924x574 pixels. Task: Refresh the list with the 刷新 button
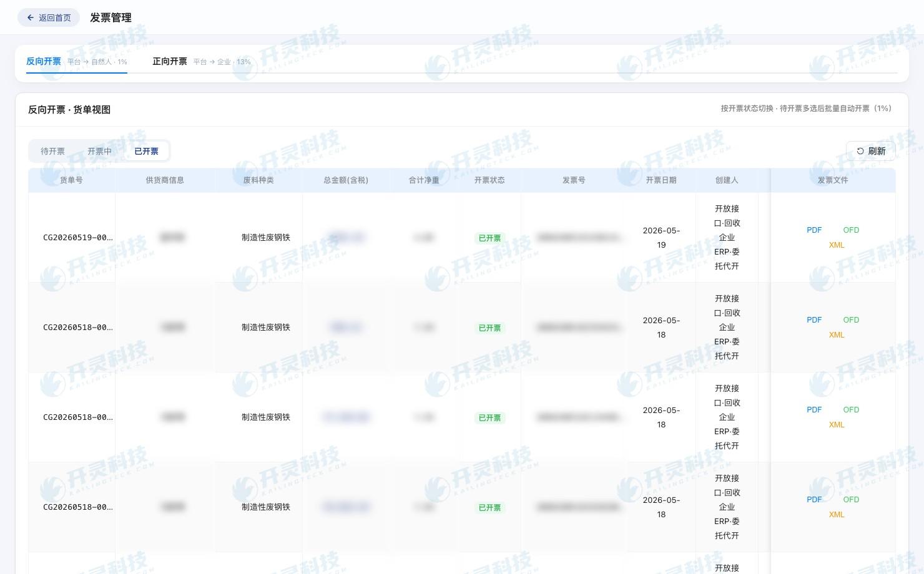pos(871,151)
